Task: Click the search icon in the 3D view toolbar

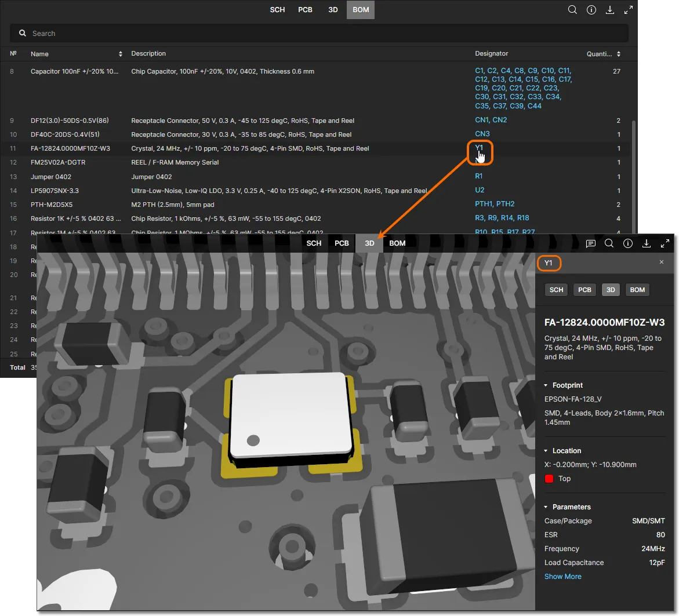Action: (x=609, y=243)
